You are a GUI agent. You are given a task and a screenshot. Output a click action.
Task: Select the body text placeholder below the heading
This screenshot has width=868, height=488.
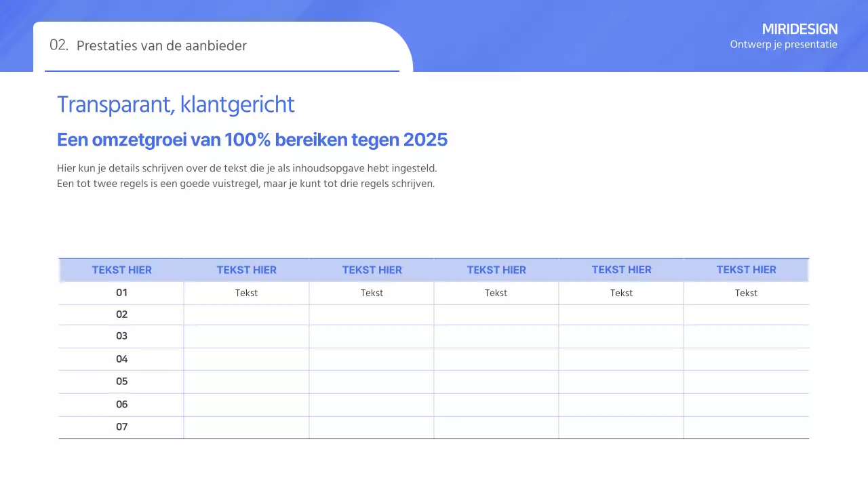pyautogui.click(x=247, y=176)
